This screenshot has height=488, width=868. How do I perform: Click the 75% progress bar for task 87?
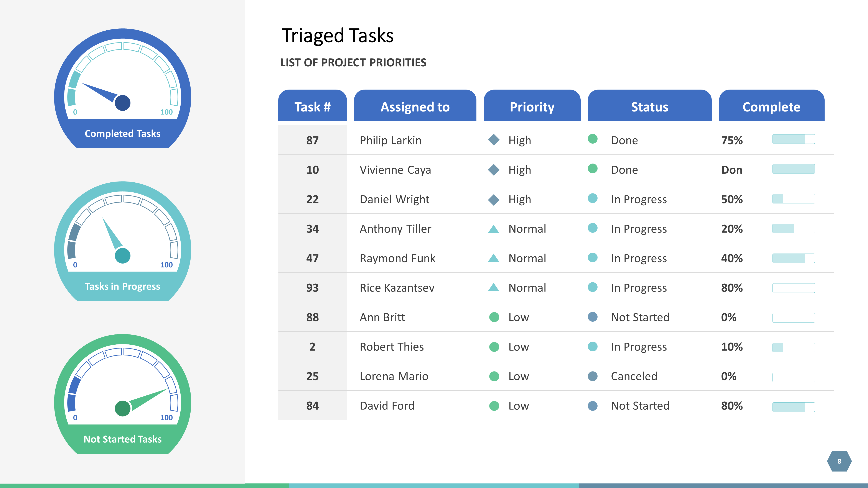(x=793, y=139)
